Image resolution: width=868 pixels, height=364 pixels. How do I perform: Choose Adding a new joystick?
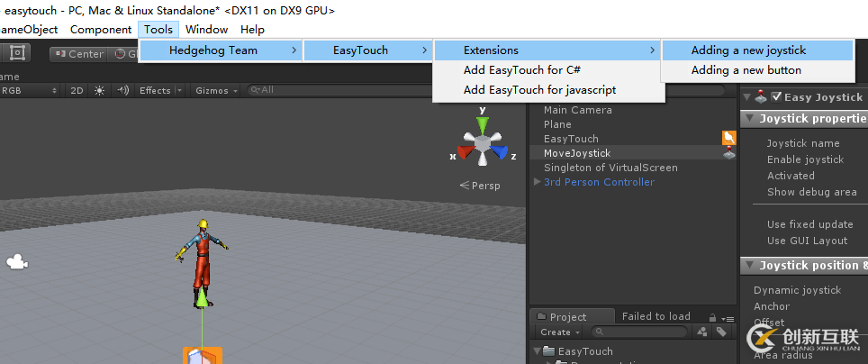757,50
